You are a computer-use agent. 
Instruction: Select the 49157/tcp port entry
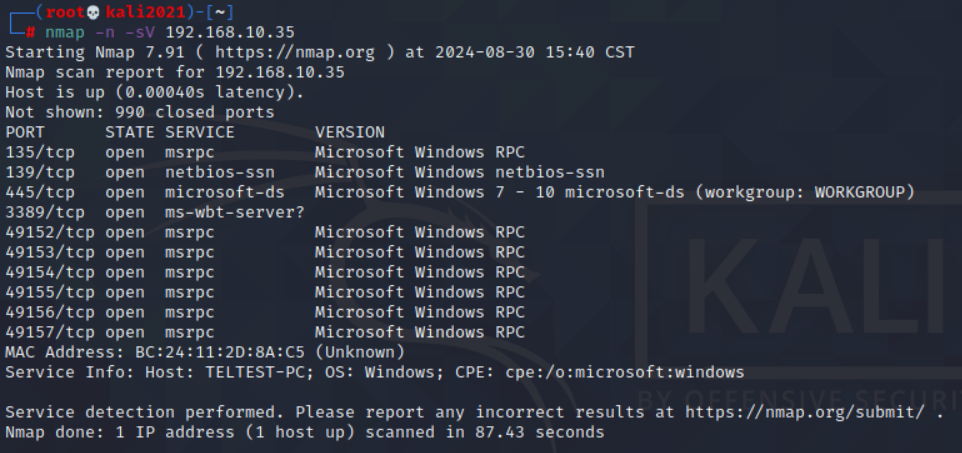coord(50,332)
